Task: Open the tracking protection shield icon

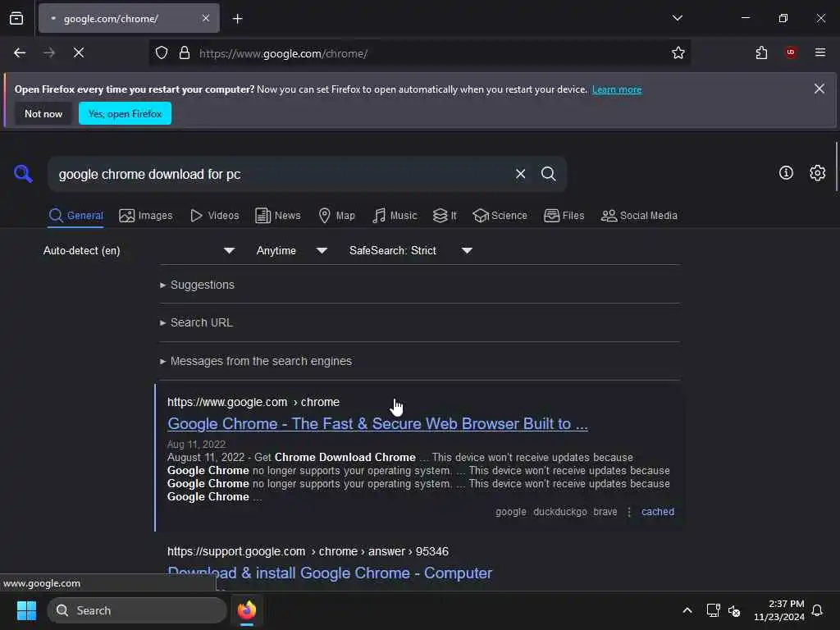Action: (162, 52)
